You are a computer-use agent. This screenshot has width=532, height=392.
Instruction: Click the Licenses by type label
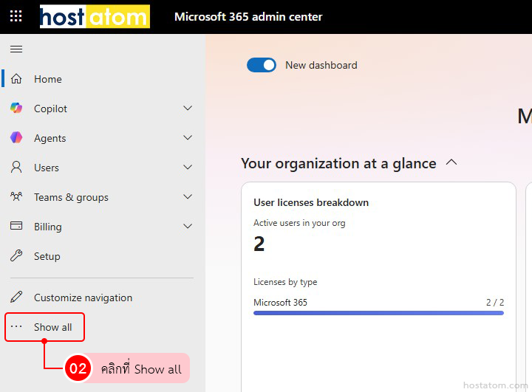coord(285,282)
